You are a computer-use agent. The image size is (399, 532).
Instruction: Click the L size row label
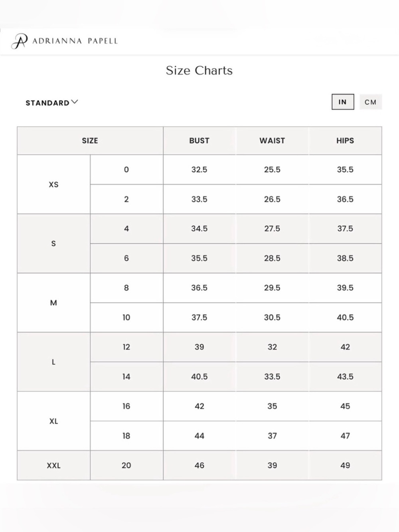tap(53, 362)
